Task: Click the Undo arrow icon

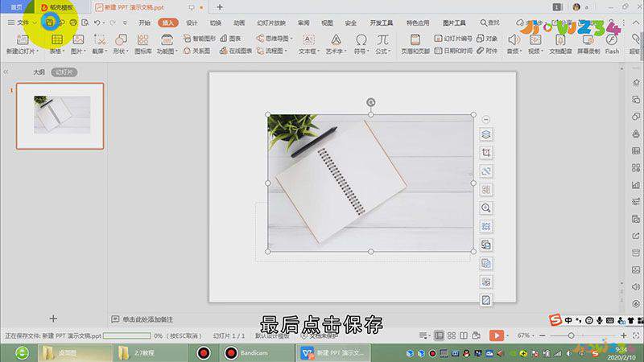Action: [97, 23]
